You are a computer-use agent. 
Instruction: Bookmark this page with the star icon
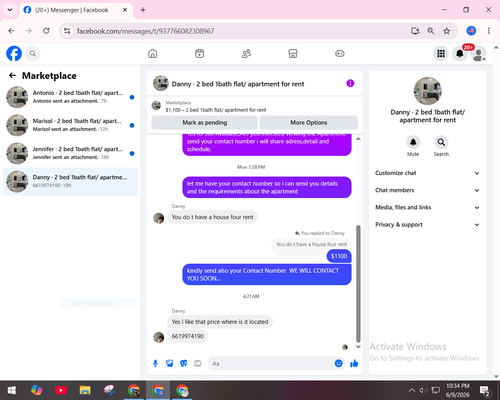click(x=447, y=31)
